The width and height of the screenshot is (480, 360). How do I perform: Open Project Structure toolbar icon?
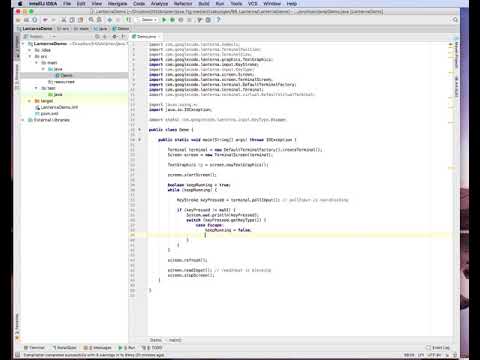(x=208, y=20)
